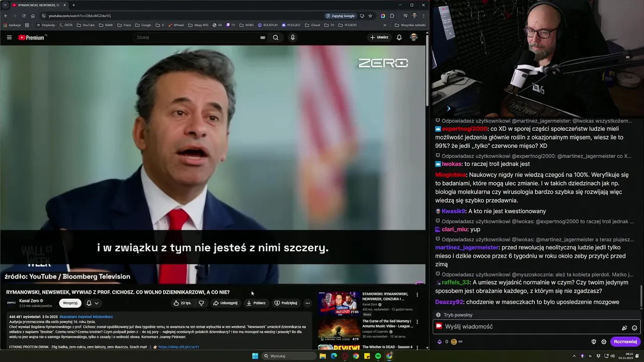The height and width of the screenshot is (362, 644).
Task: Show hidden system tray icons chevron
Action: click(574, 356)
